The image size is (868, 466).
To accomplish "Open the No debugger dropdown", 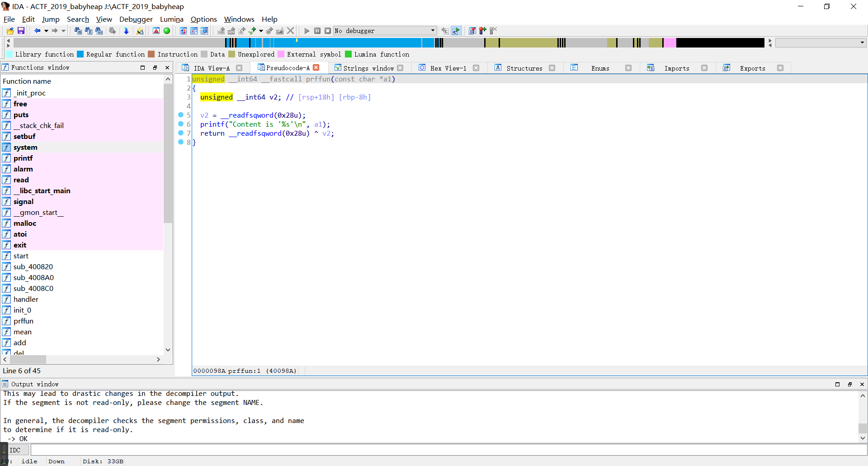I will coord(433,31).
